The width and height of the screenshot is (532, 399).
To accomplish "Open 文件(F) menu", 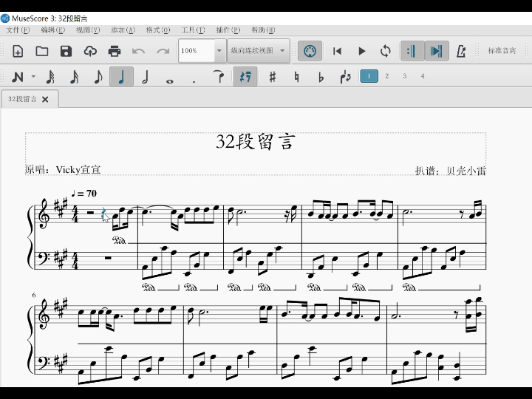I will click(18, 30).
